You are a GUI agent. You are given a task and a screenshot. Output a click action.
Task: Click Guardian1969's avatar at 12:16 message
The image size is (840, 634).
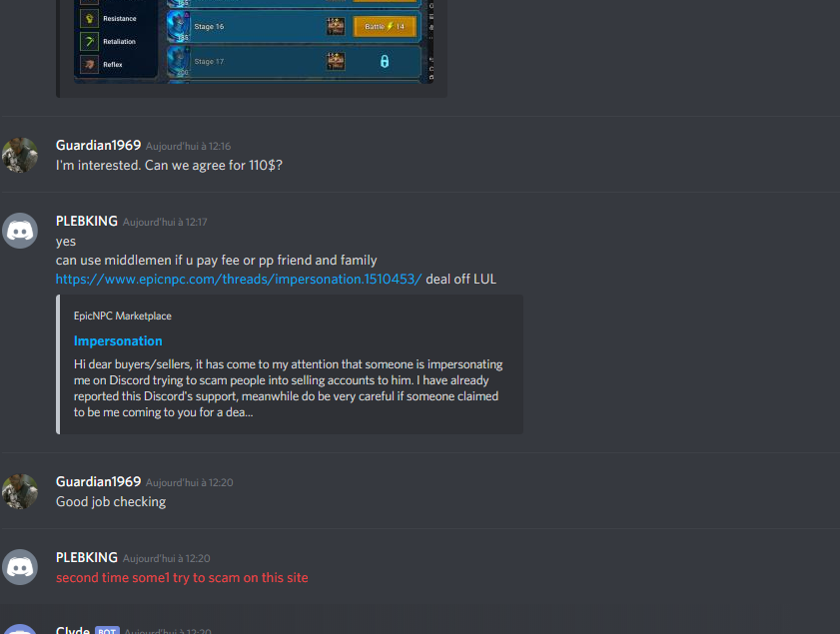[20, 156]
